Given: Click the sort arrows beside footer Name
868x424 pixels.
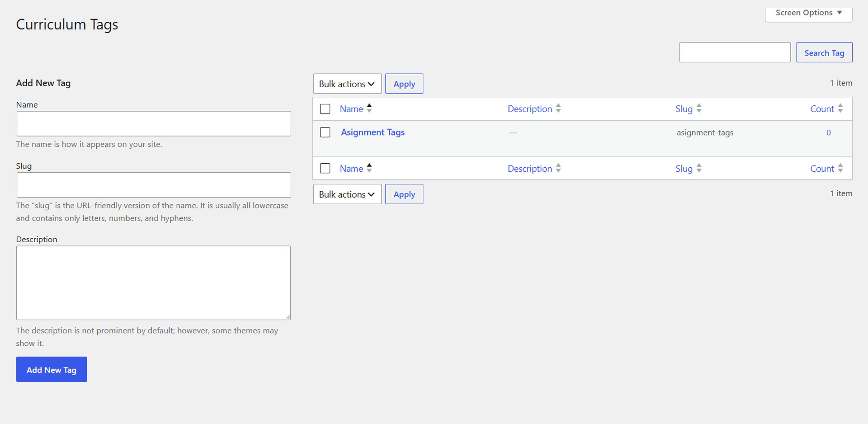Looking at the screenshot, I should (369, 168).
